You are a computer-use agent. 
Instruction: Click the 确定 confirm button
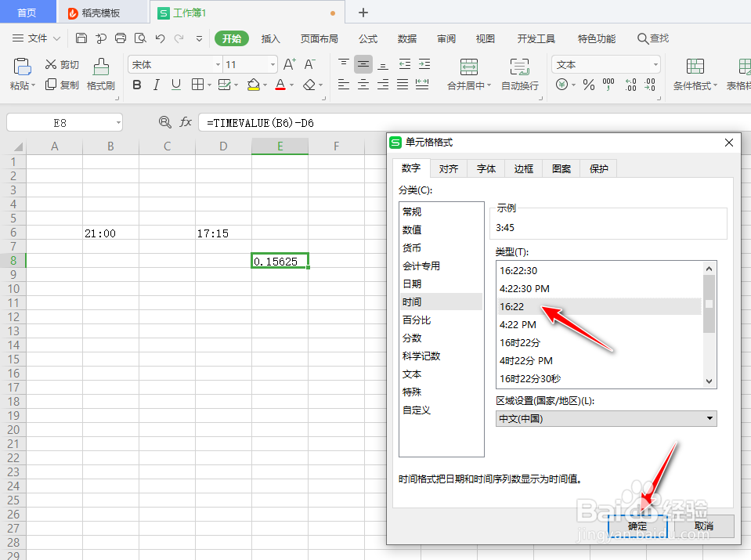[636, 526]
